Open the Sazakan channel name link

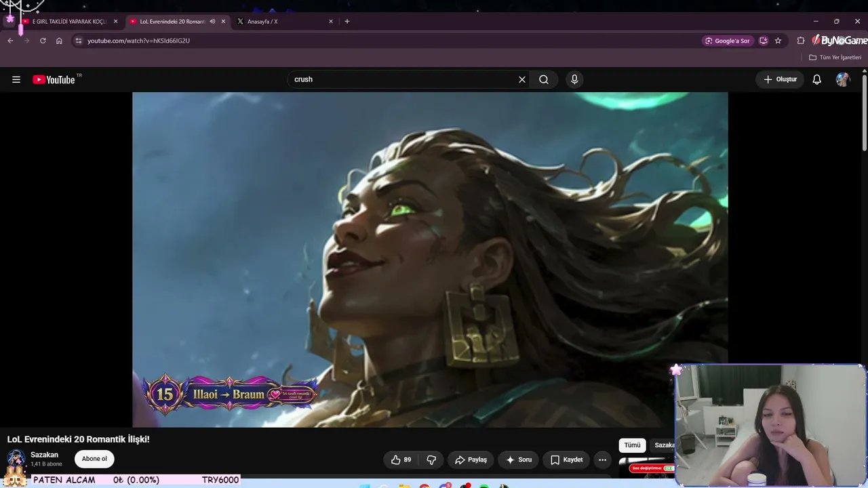[44, 455]
